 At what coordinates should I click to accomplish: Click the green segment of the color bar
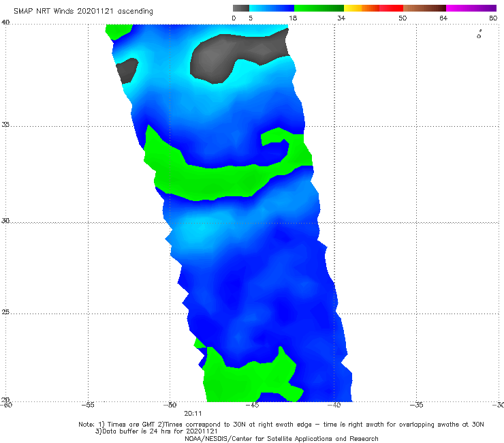319,8
